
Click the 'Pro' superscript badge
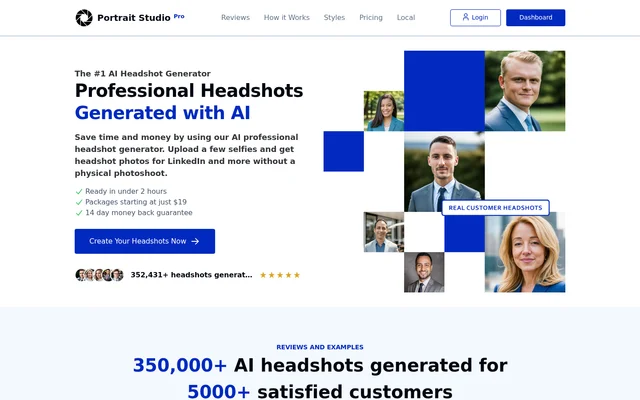[179, 16]
